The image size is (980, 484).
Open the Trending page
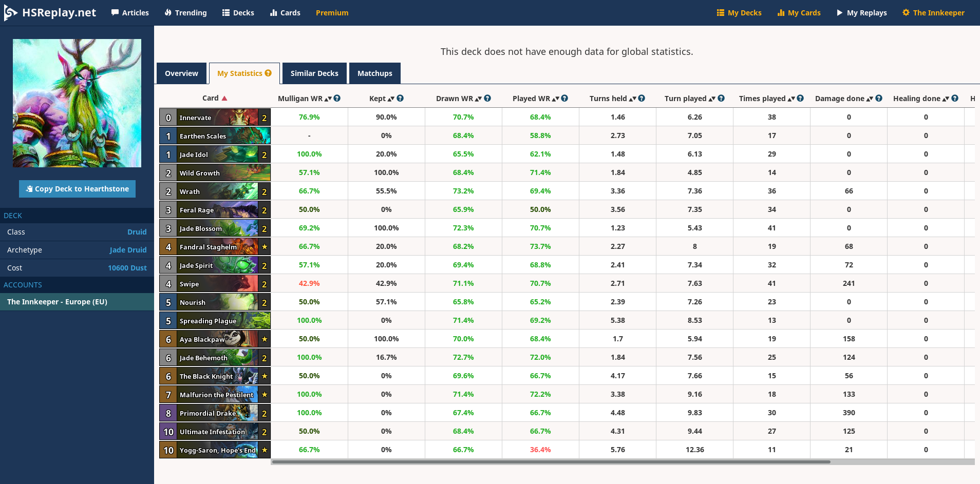coord(185,13)
